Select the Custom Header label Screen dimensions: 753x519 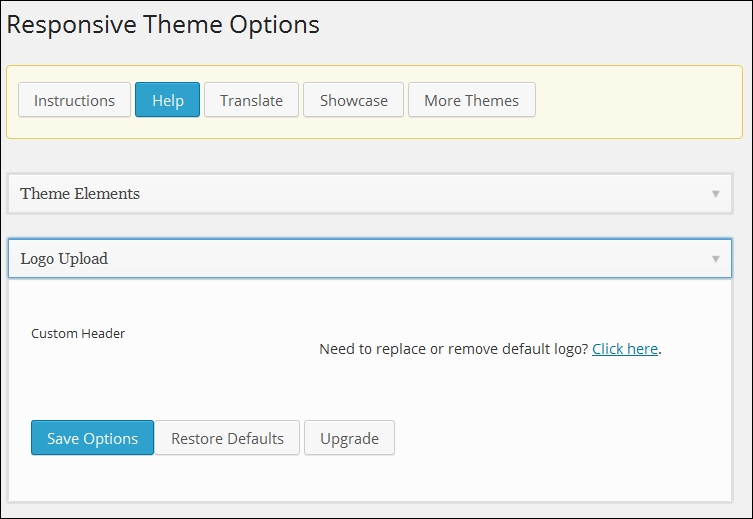[x=78, y=333]
